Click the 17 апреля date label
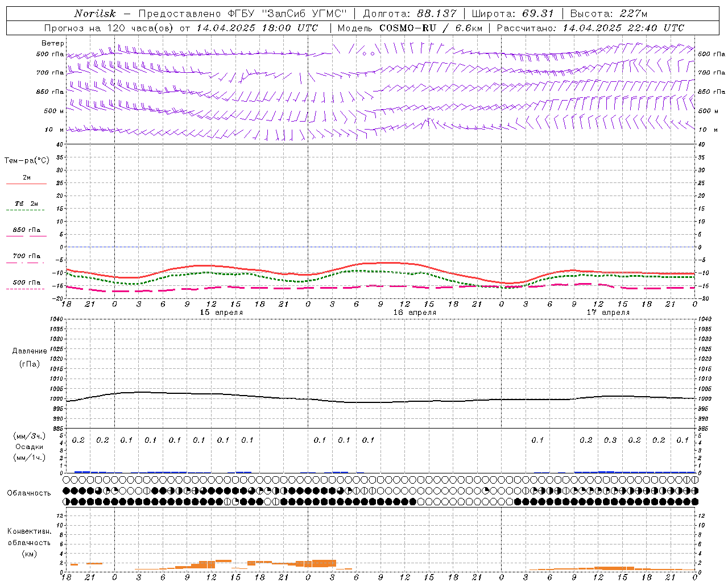 pos(608,313)
